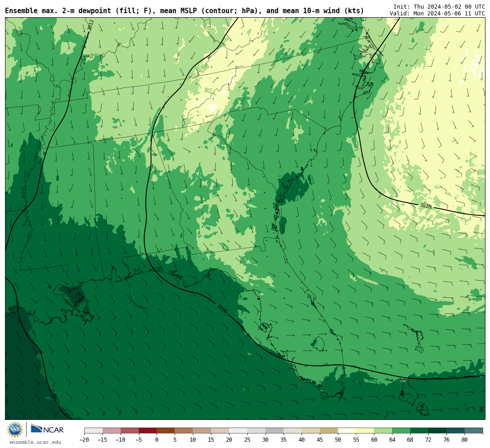
Task: Click the '50' tick label on colorbar
Action: tap(338, 440)
